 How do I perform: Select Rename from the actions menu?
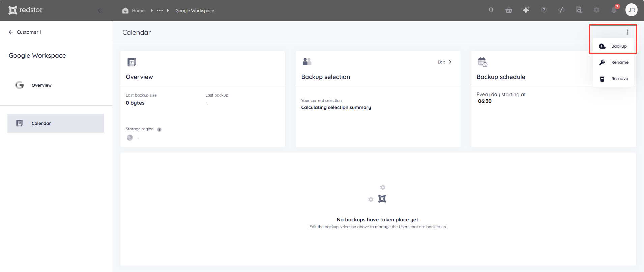click(613, 62)
